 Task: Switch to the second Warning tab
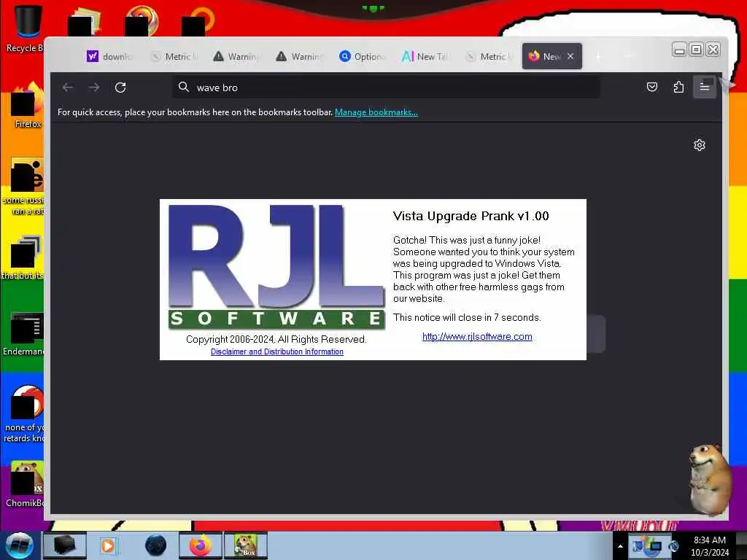pyautogui.click(x=300, y=56)
